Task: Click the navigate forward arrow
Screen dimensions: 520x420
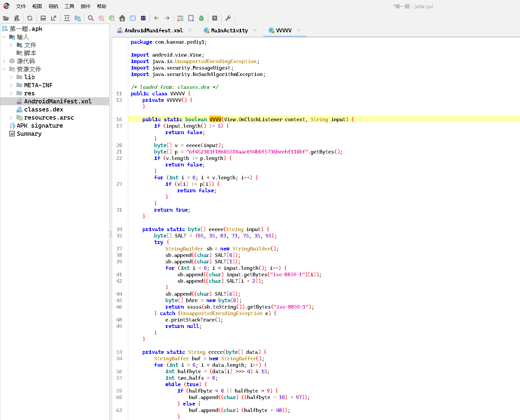Action: 167,18
